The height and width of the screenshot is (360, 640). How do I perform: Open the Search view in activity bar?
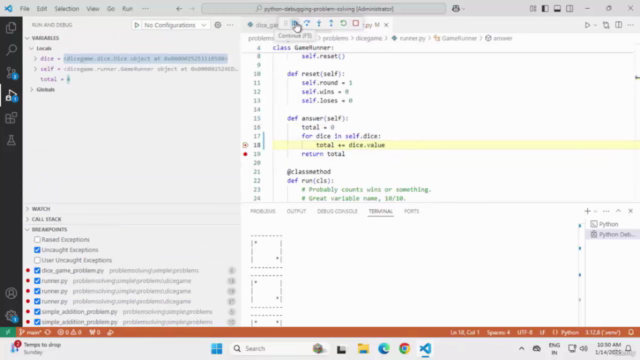click(11, 50)
